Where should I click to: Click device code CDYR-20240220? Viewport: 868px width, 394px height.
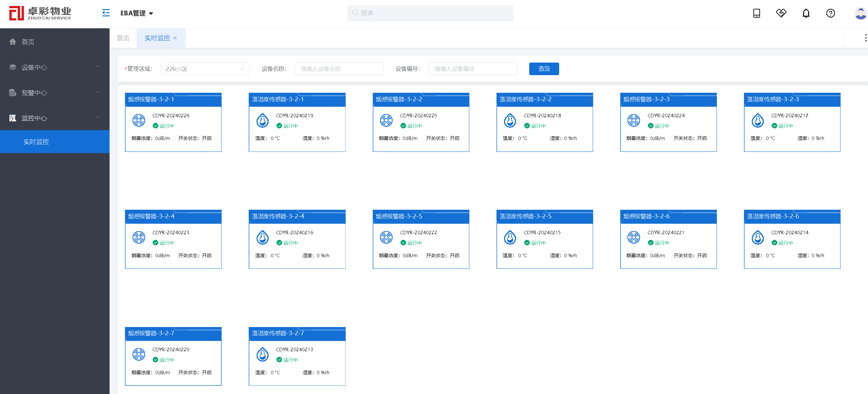pyautogui.click(x=171, y=350)
